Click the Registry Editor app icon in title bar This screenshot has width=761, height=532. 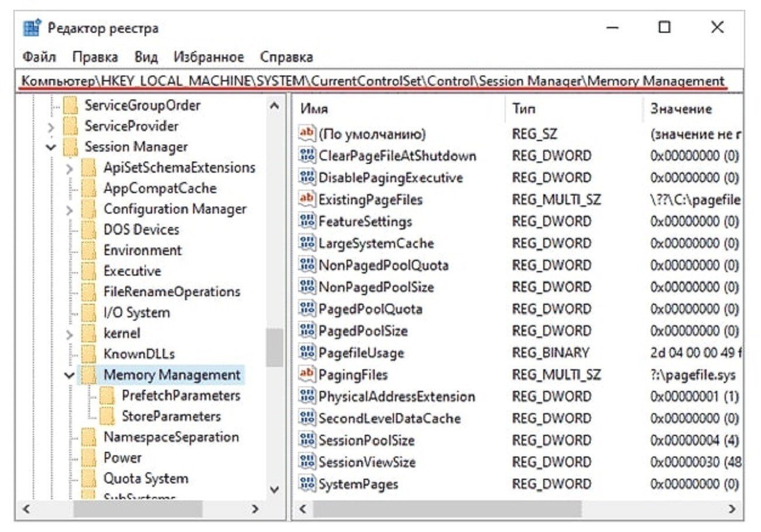32,28
